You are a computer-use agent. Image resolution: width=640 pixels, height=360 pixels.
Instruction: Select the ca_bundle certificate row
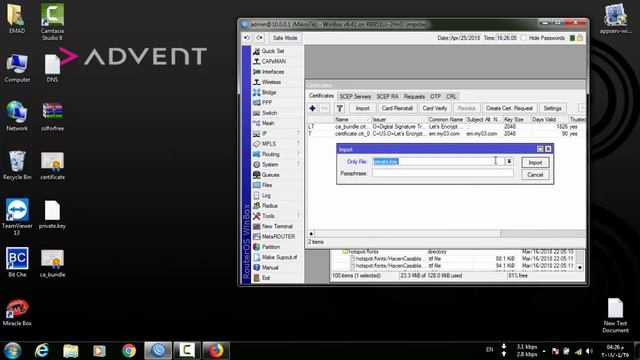(446, 127)
